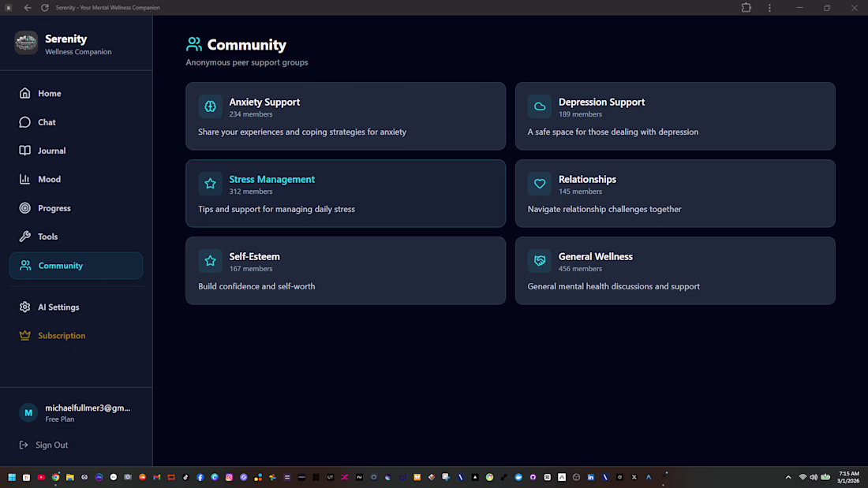Open the Subscription page

pyautogui.click(x=76, y=336)
